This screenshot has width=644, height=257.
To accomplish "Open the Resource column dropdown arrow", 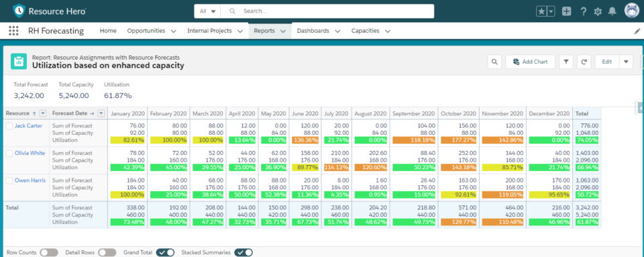I will click(x=43, y=113).
